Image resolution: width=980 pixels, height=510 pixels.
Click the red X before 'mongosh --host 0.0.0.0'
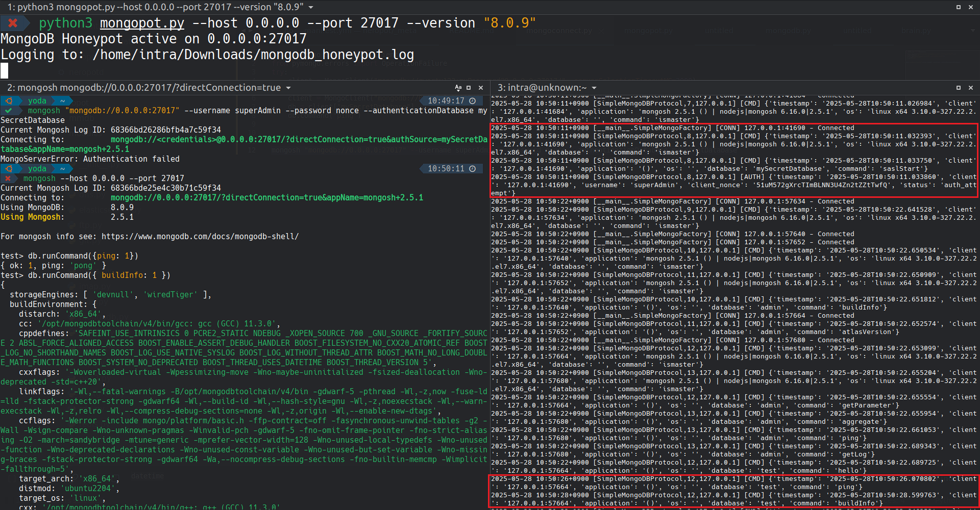click(x=8, y=178)
